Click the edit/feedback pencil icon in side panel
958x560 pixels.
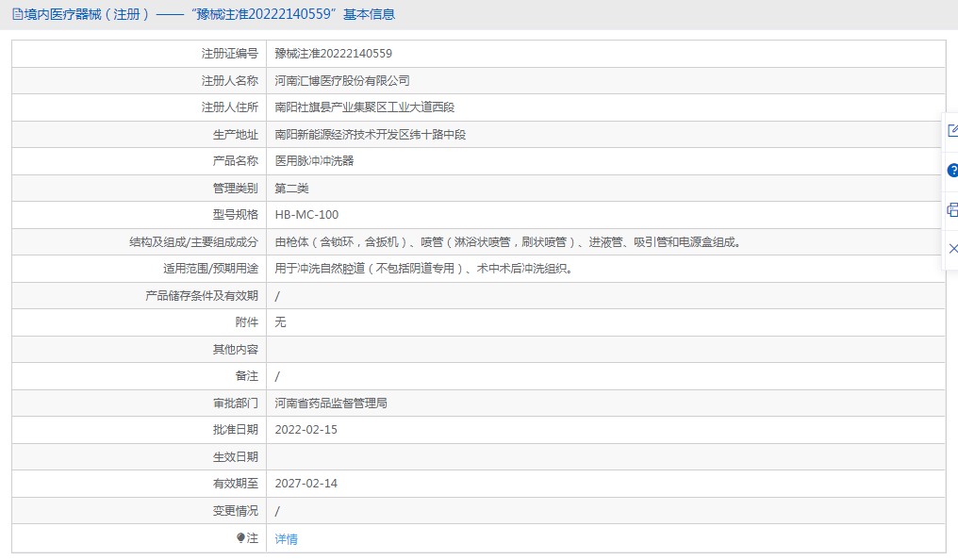point(952,130)
